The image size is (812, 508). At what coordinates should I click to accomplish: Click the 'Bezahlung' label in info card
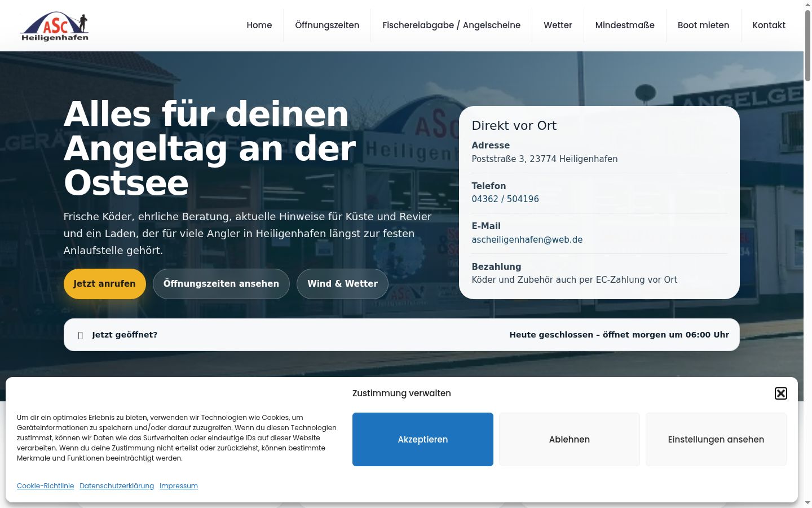(496, 266)
